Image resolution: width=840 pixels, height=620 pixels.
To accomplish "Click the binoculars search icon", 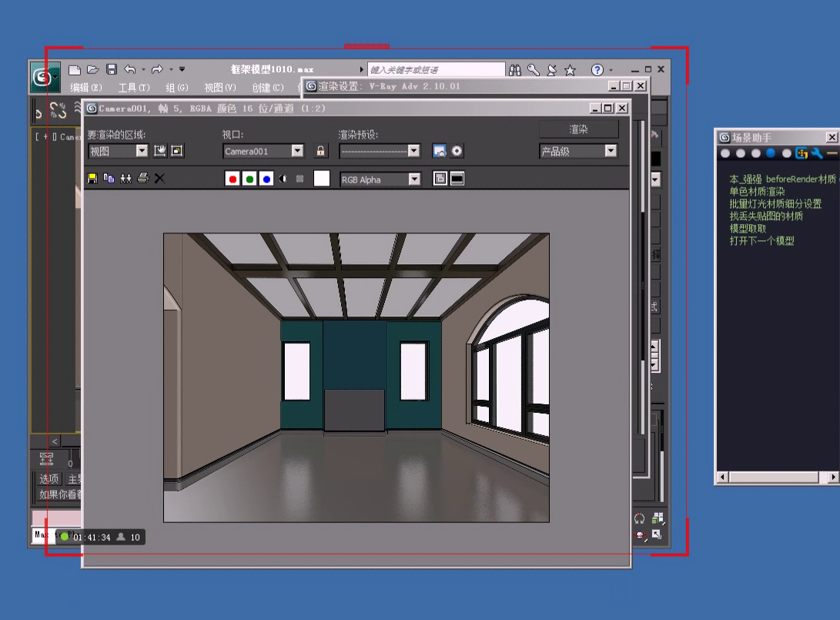I will (515, 69).
